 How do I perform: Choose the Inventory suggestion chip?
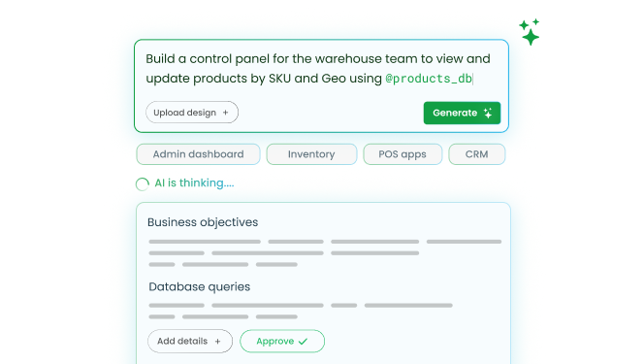click(311, 154)
